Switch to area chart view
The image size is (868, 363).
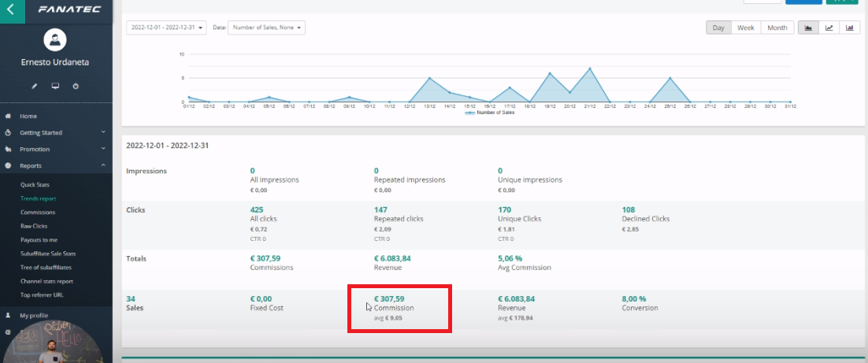click(808, 28)
